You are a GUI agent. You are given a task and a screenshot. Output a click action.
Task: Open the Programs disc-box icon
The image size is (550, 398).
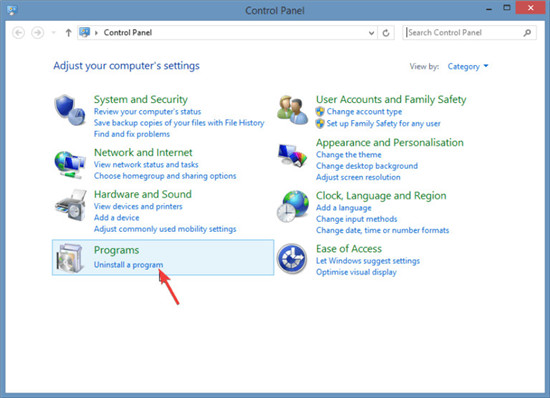point(70,258)
